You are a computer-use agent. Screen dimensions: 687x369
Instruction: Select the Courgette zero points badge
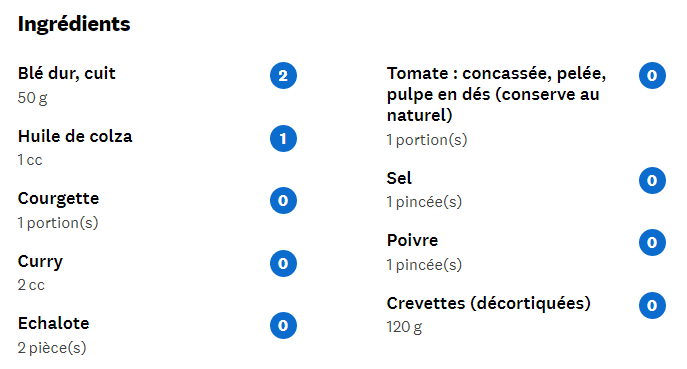283,201
